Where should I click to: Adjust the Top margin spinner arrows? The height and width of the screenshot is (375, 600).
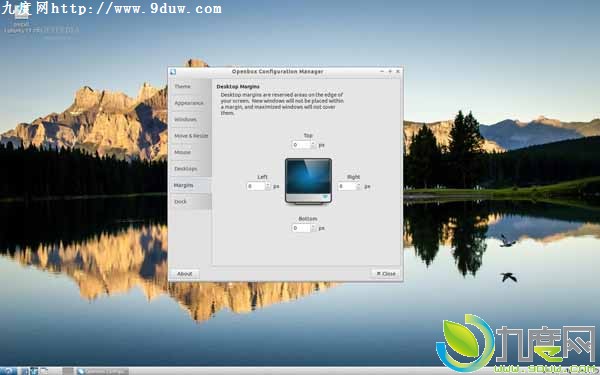coord(313,145)
